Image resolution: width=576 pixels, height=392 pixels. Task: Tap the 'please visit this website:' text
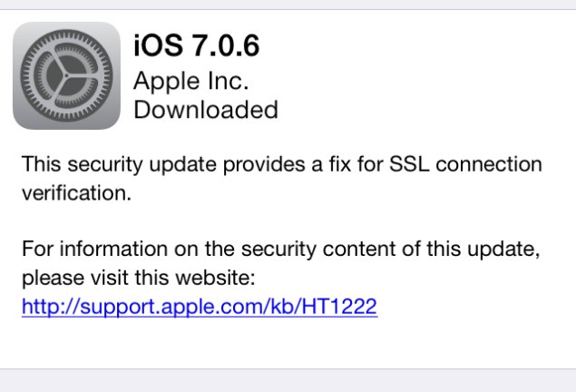tap(139, 278)
